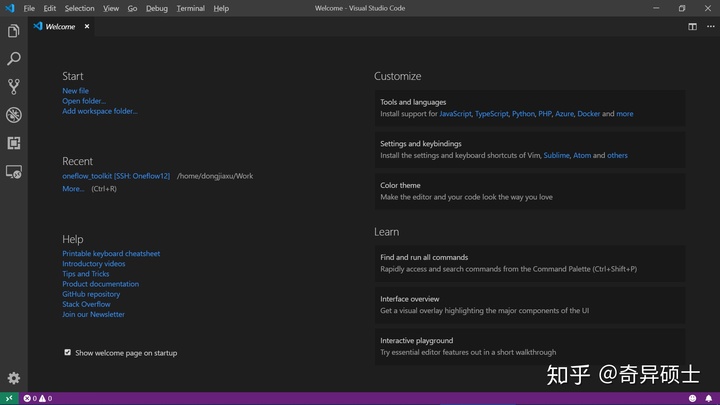Open the editor More Actions ellipsis
Image resolution: width=720 pixels, height=405 pixels.
710,27
